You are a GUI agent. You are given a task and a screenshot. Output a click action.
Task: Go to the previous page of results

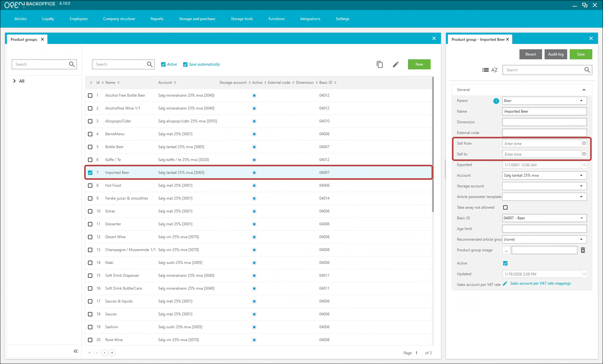click(x=97, y=353)
